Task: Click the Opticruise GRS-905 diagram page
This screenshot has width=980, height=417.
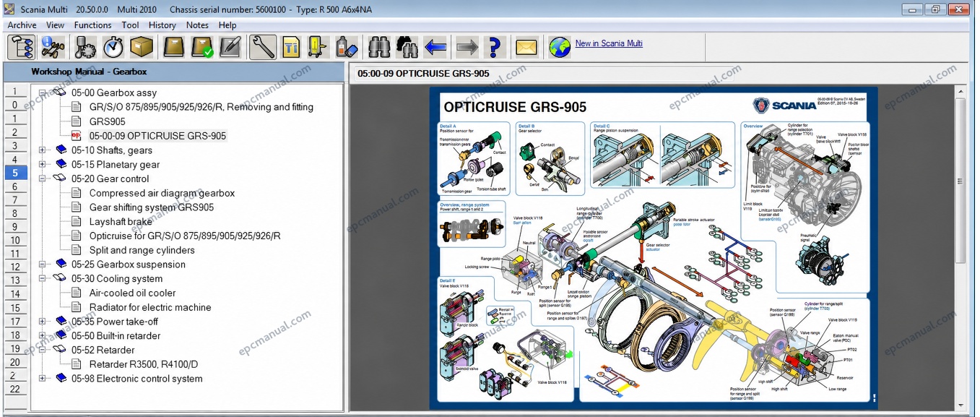Action: coord(654,248)
